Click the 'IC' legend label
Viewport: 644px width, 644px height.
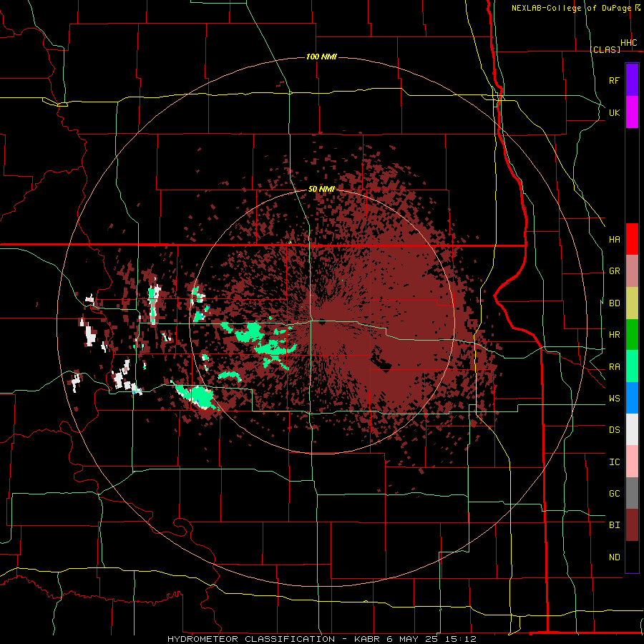(x=614, y=462)
